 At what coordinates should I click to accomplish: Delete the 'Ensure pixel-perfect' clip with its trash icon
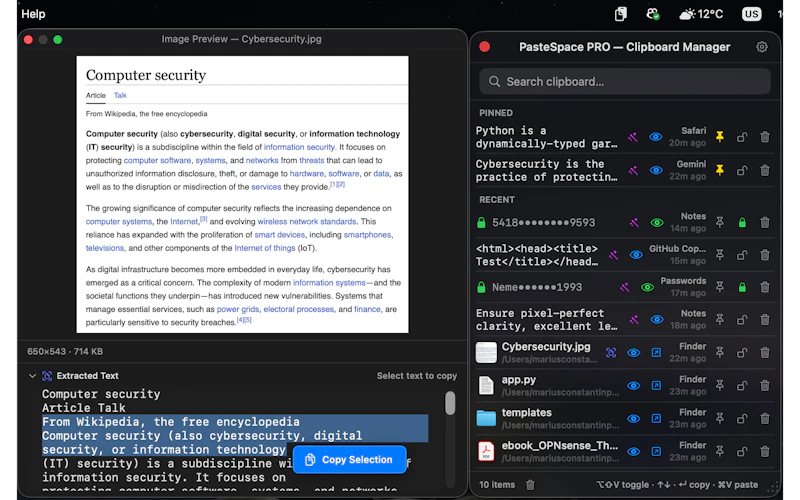[x=764, y=320]
